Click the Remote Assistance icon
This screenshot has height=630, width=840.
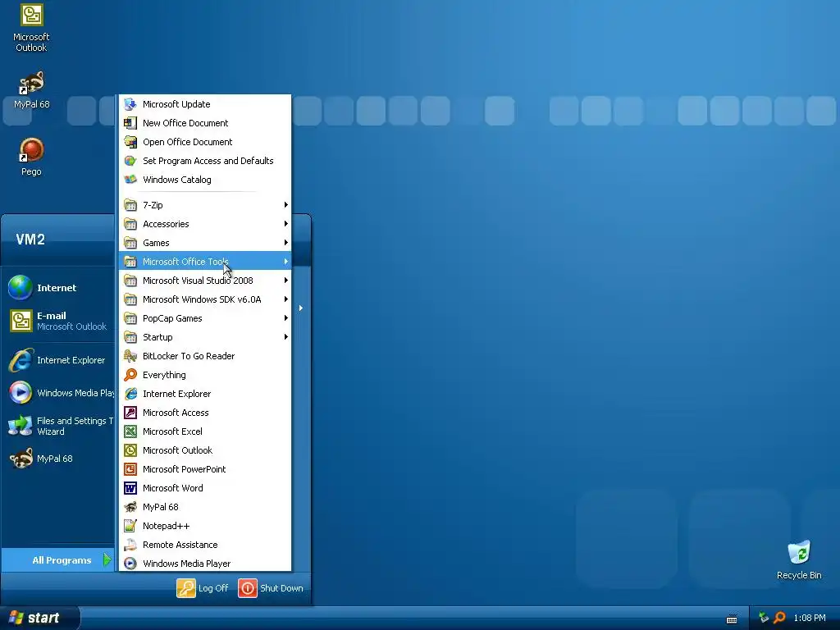(x=130, y=545)
